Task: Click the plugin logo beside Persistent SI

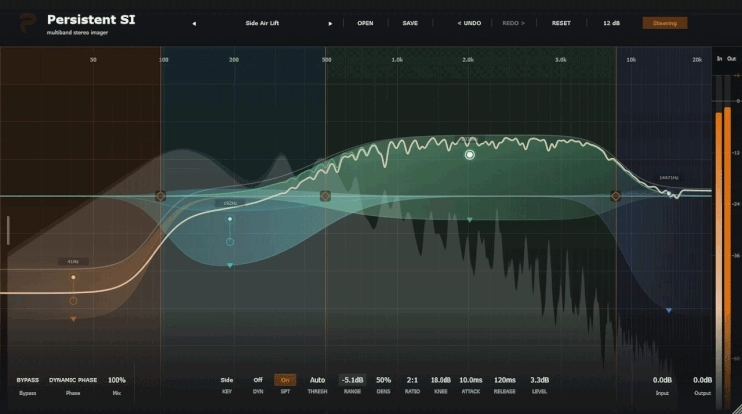Action: pyautogui.click(x=27, y=23)
